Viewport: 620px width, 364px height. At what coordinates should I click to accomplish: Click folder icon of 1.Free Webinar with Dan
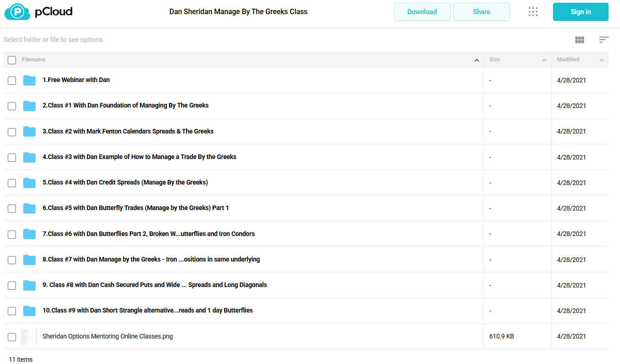coord(29,80)
